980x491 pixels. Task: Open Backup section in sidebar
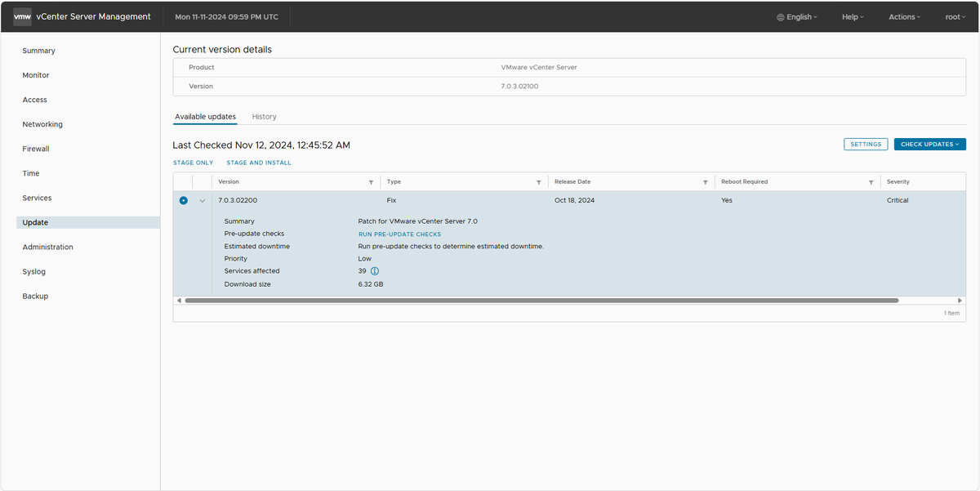pos(35,296)
